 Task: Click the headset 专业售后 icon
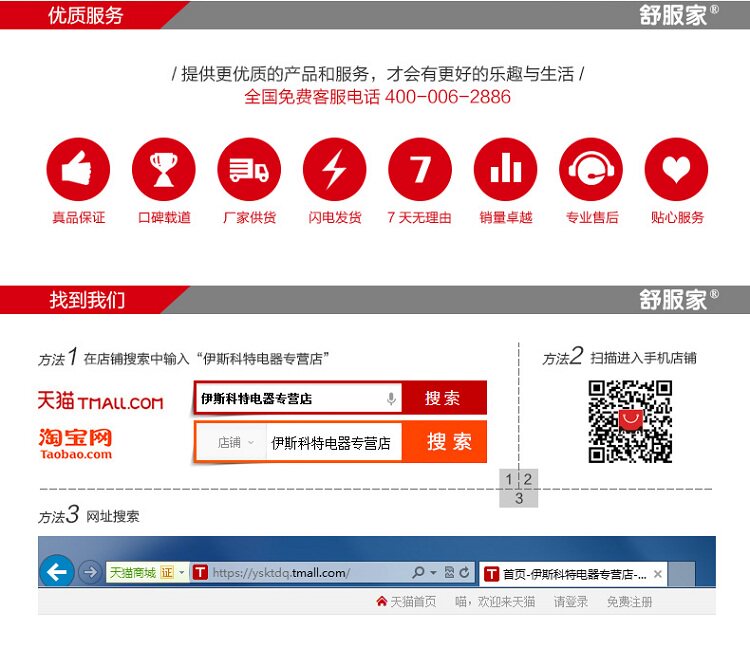591,169
